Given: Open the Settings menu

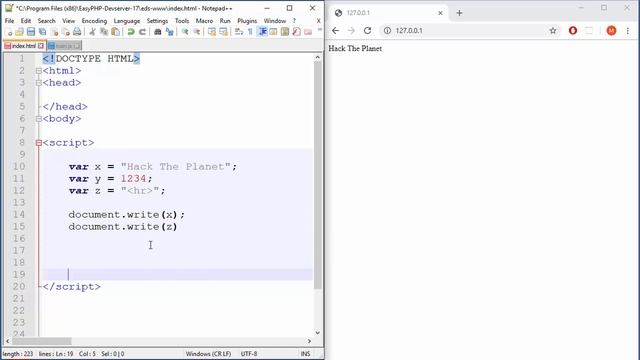Looking at the screenshot, I should pyautogui.click(x=157, y=20).
